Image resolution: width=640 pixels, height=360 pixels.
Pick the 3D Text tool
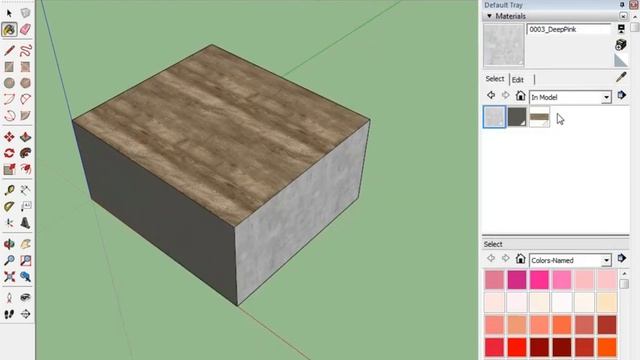[25, 223]
